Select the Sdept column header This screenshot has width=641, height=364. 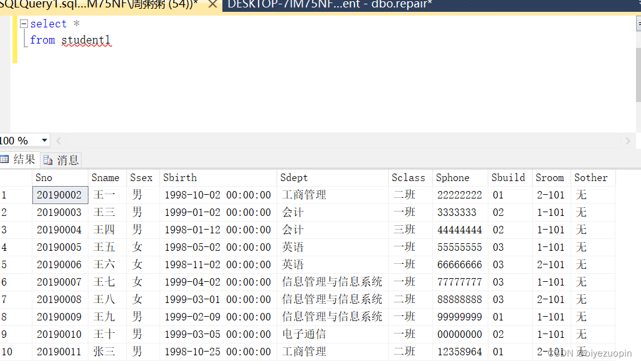pos(333,178)
